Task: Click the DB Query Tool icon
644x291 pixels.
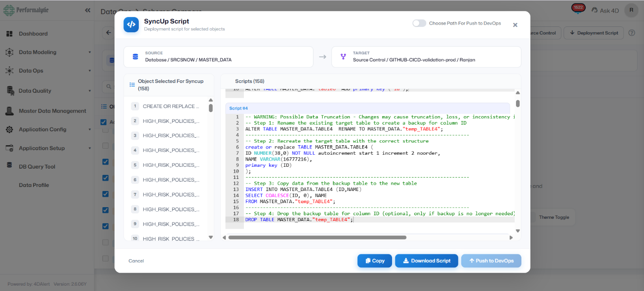Action: coord(9,165)
